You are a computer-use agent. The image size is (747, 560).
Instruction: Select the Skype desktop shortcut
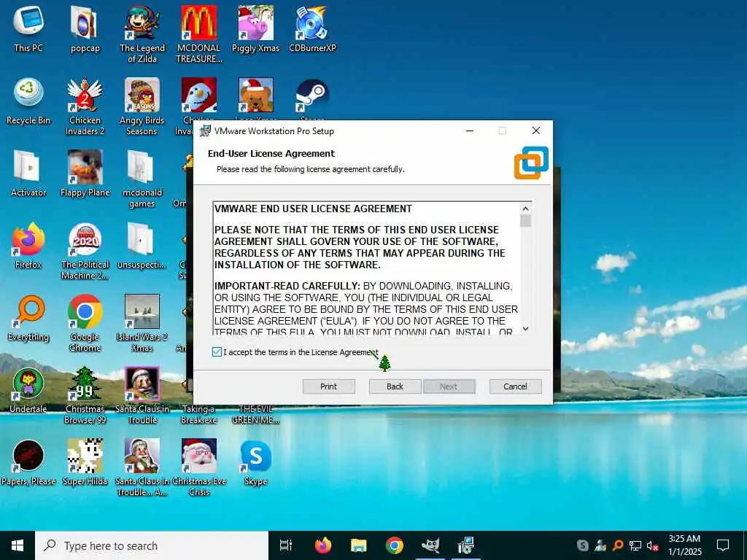pos(256,463)
